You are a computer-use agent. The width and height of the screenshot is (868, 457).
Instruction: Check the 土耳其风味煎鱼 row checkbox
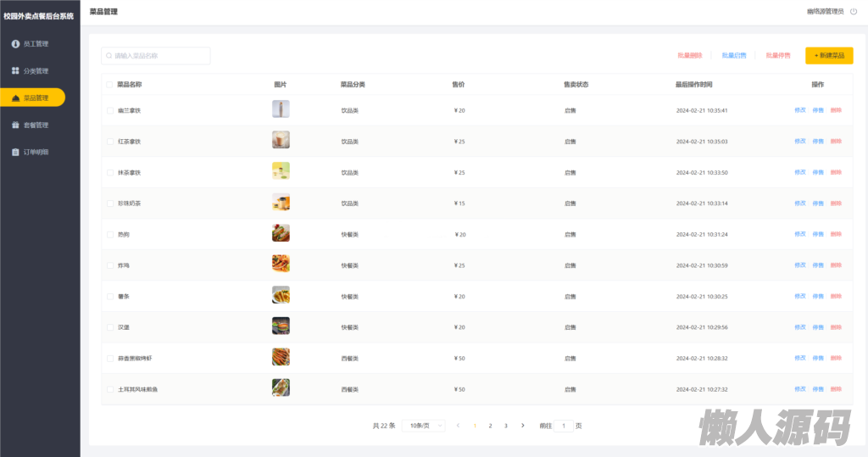pyautogui.click(x=110, y=389)
